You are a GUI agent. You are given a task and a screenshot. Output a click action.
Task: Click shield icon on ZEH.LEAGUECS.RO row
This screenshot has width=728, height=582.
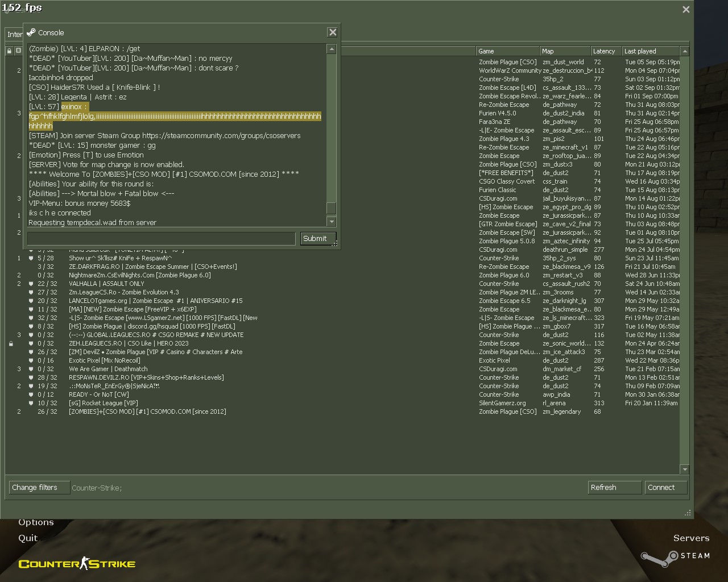32,343
